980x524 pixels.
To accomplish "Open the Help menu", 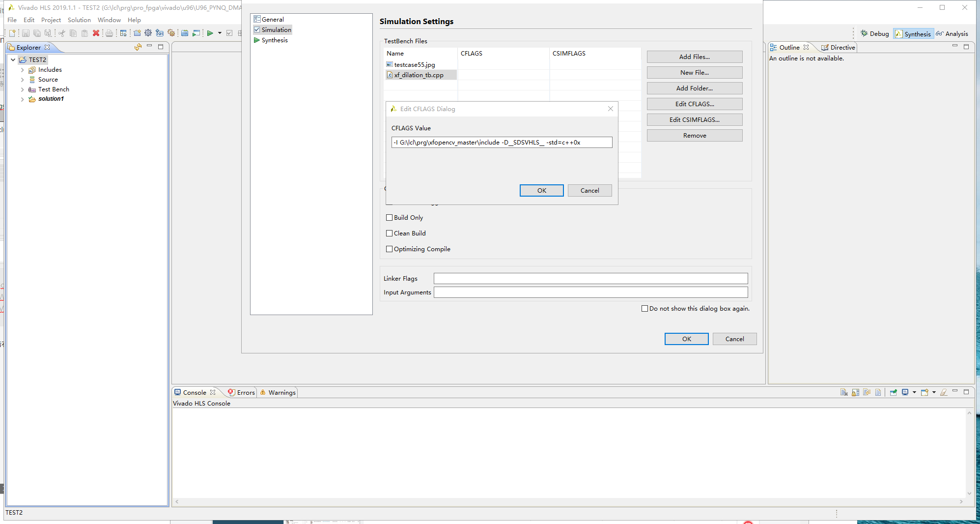I will point(134,20).
